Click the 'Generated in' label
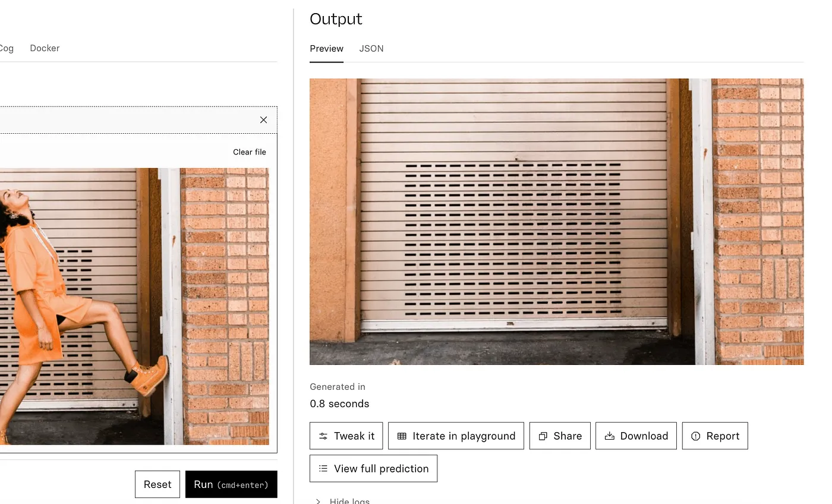This screenshot has width=832, height=504. [x=338, y=387]
